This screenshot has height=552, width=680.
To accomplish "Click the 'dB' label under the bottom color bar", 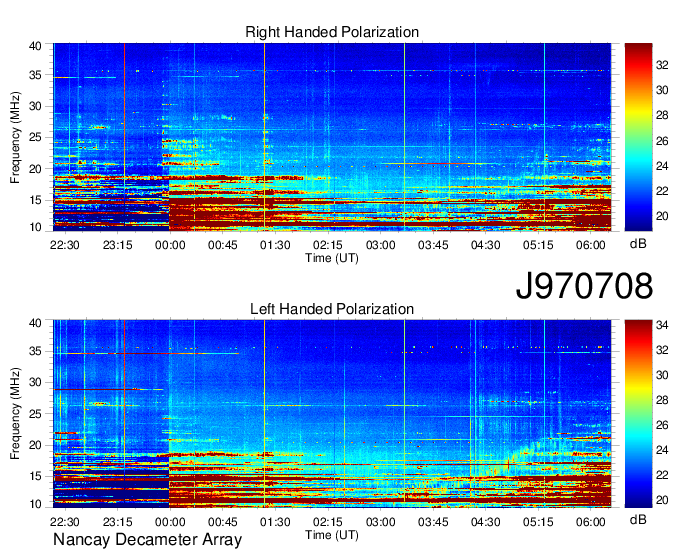I will [638, 519].
